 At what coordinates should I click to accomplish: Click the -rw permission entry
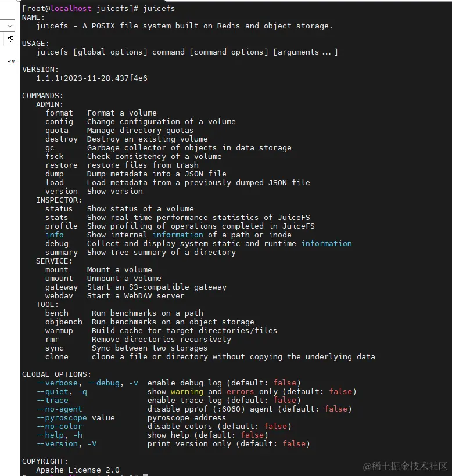[11, 61]
